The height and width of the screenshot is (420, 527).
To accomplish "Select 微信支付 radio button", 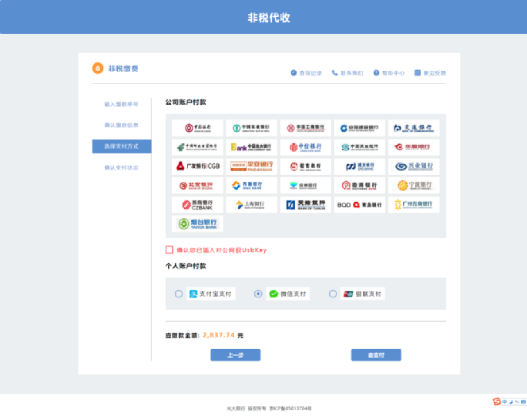I will tap(258, 294).
